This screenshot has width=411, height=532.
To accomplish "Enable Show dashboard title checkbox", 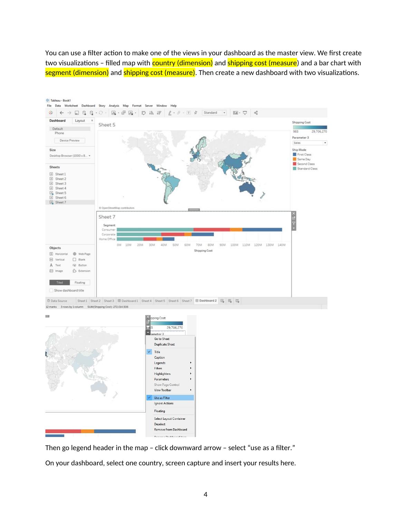I will click(51, 291).
